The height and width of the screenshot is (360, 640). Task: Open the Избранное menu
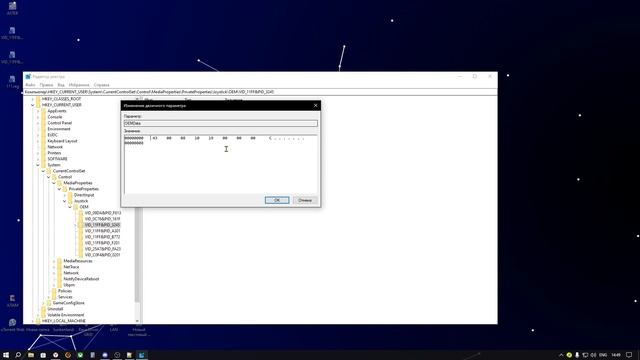(x=79, y=85)
